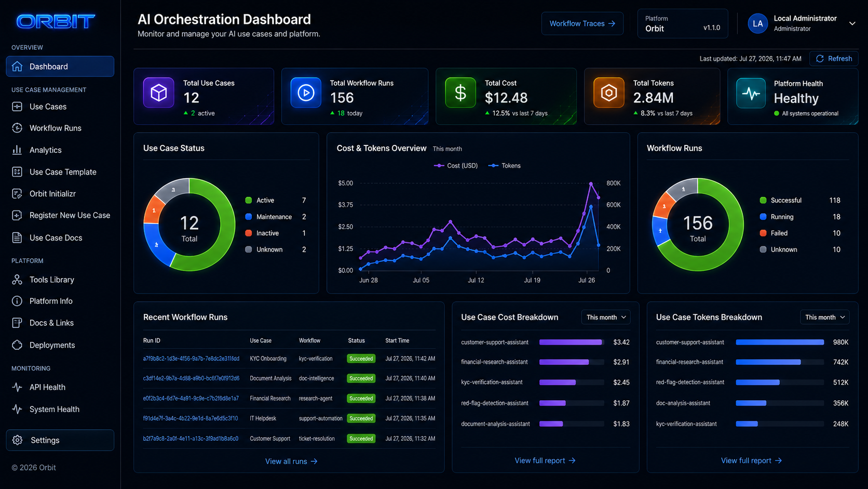Click the kyc-verification-assistant cost value $2.45
Viewport: 868px width, 489px height.
(x=621, y=382)
